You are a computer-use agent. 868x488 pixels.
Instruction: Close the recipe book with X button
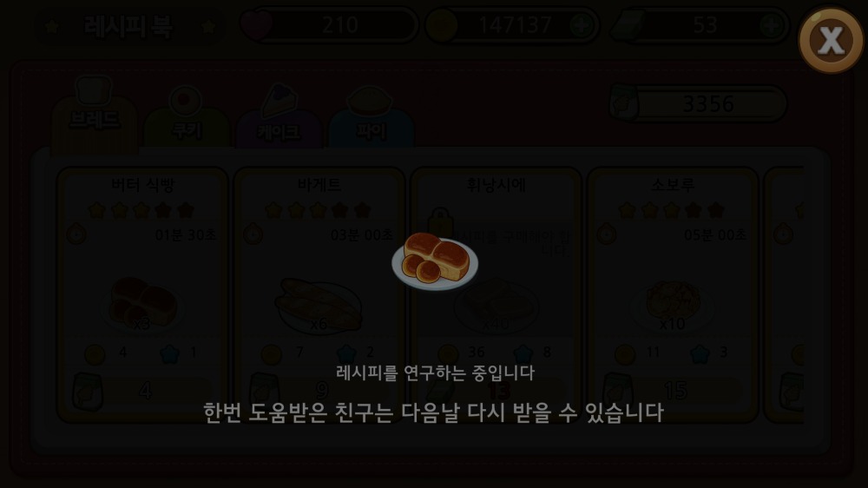(x=831, y=40)
